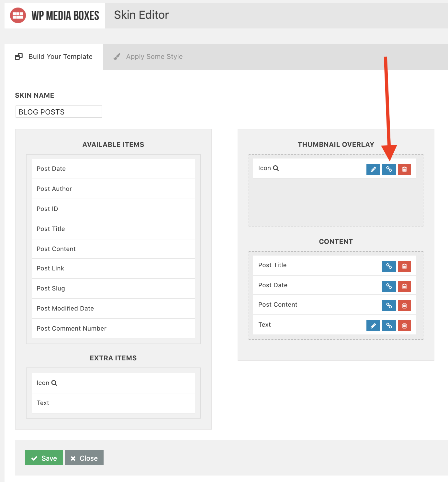Image resolution: width=448 pixels, height=482 pixels.
Task: Click the WP Media Boxes logo
Action: [55, 16]
